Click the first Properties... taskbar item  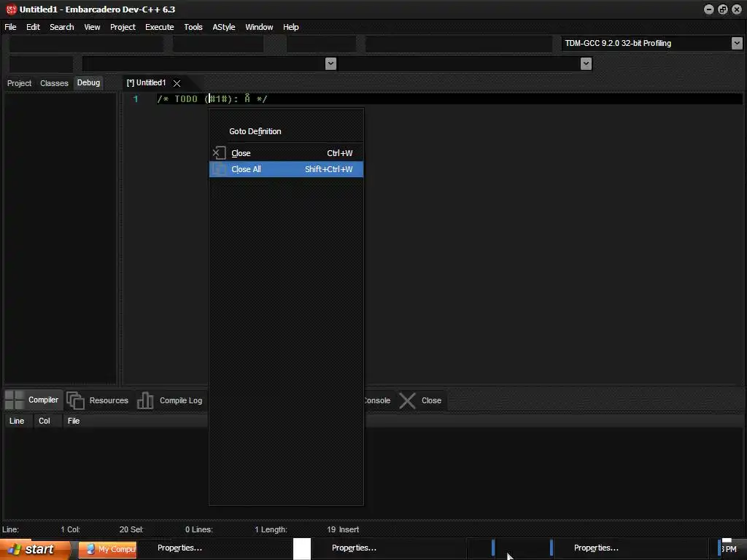(x=179, y=548)
